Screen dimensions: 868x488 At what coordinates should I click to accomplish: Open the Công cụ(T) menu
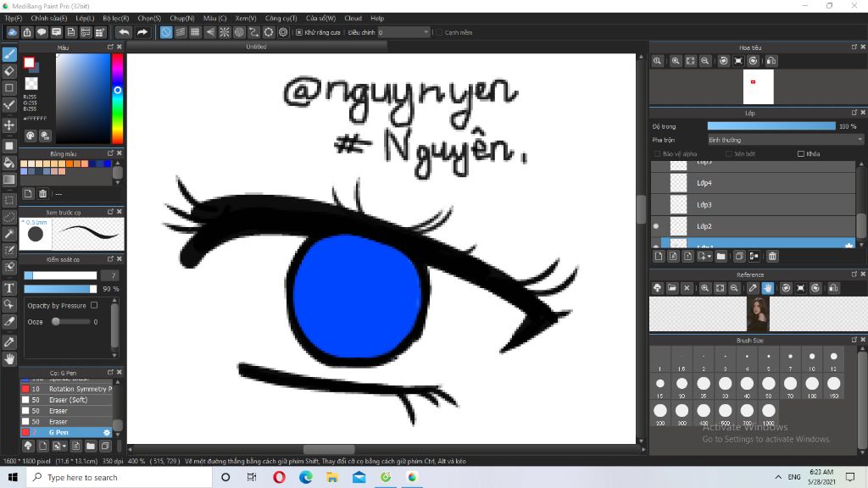point(281,18)
